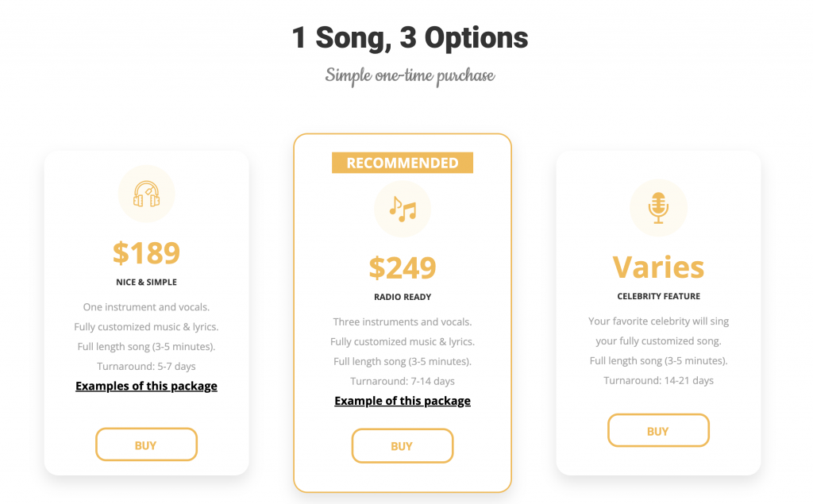Click the 1 Song, 3 Options heading
The height and width of the screenshot is (504, 813).
point(410,38)
